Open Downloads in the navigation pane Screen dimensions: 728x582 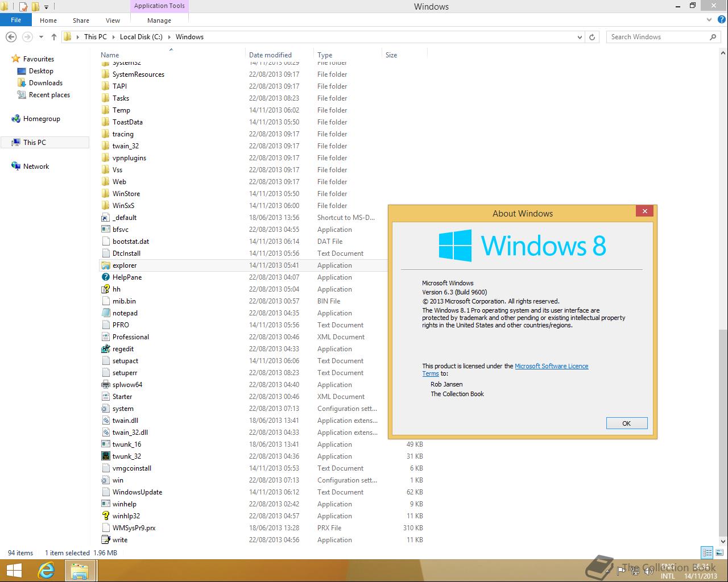pos(45,83)
